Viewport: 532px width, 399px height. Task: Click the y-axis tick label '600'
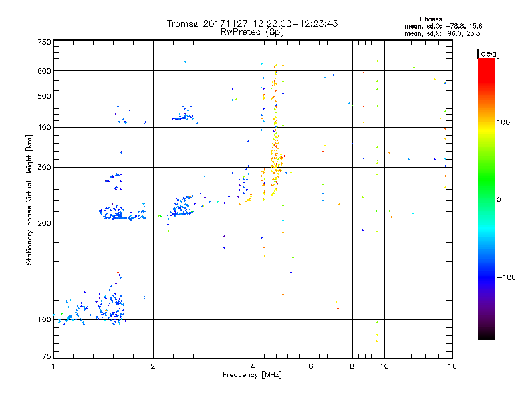click(x=45, y=71)
